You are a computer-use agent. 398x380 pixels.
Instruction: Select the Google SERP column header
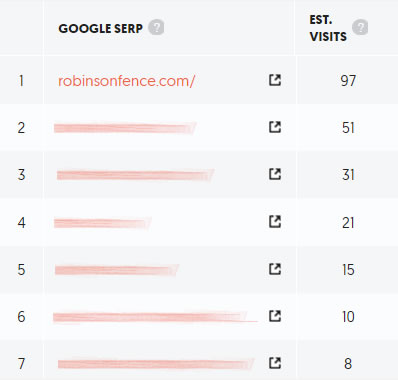pyautogui.click(x=100, y=28)
